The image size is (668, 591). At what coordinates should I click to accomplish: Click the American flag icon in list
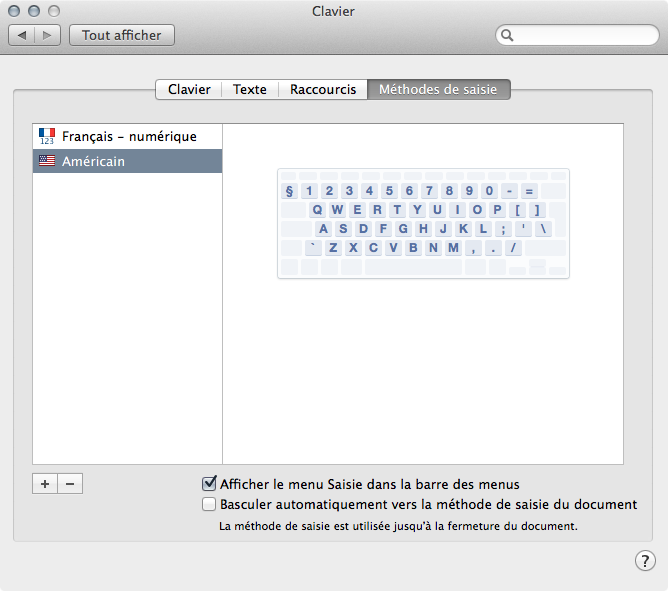coord(46,161)
